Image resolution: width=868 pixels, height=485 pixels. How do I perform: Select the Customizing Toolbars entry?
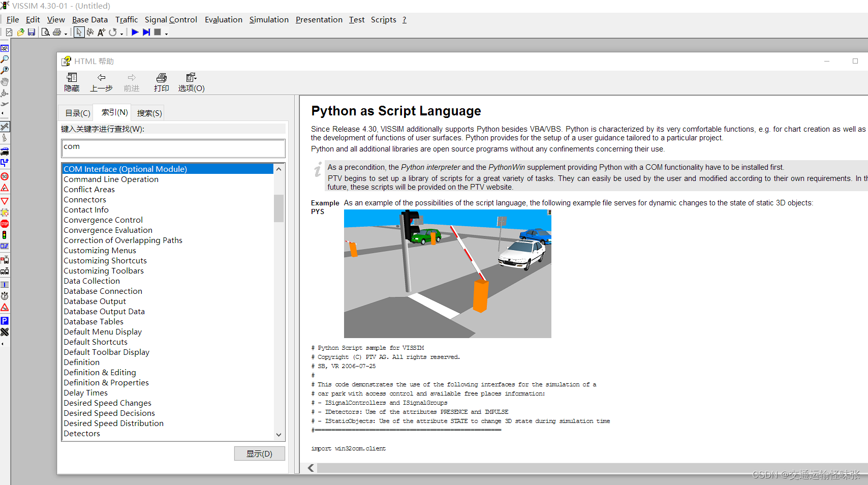[x=104, y=270]
